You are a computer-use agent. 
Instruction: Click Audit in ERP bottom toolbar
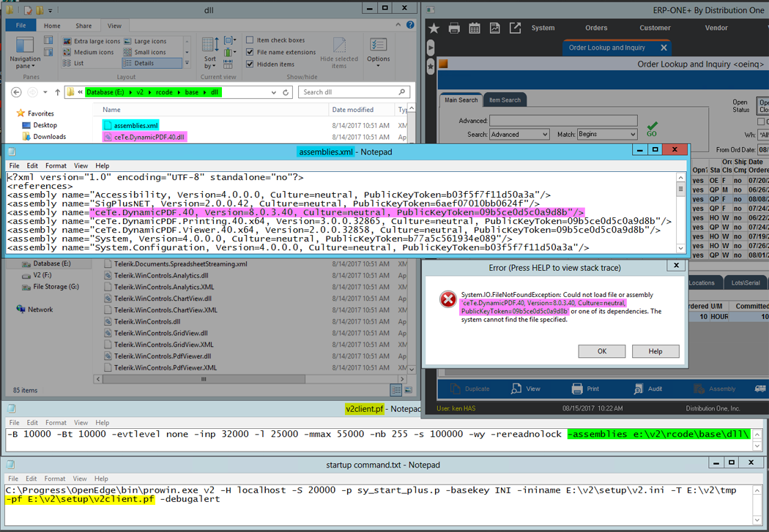point(647,389)
